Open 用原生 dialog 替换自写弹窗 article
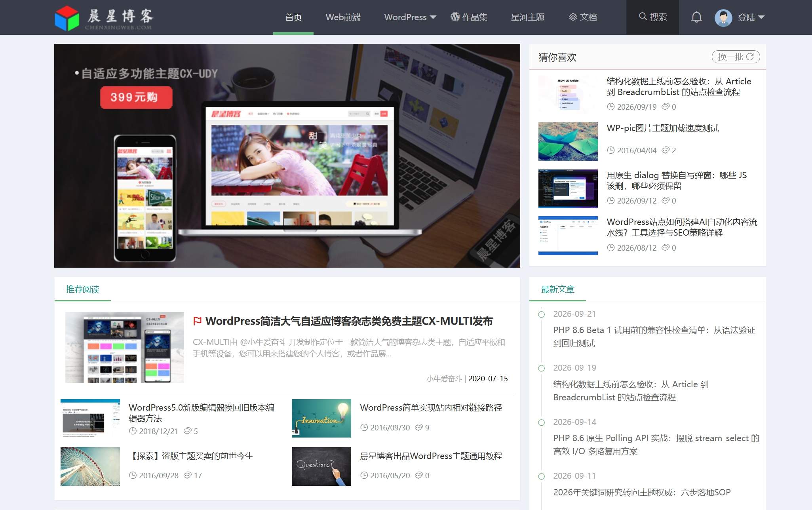The width and height of the screenshot is (812, 510). click(677, 181)
